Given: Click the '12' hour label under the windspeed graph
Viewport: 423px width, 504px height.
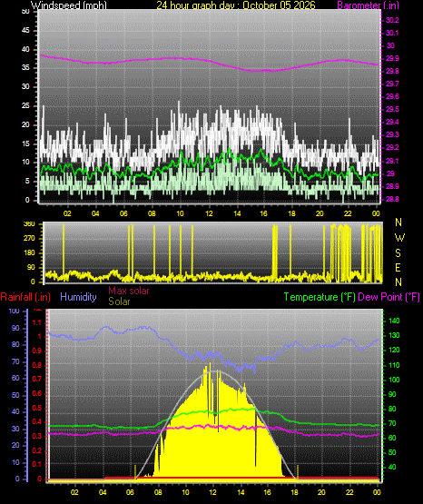Looking at the screenshot, I should 209,213.
